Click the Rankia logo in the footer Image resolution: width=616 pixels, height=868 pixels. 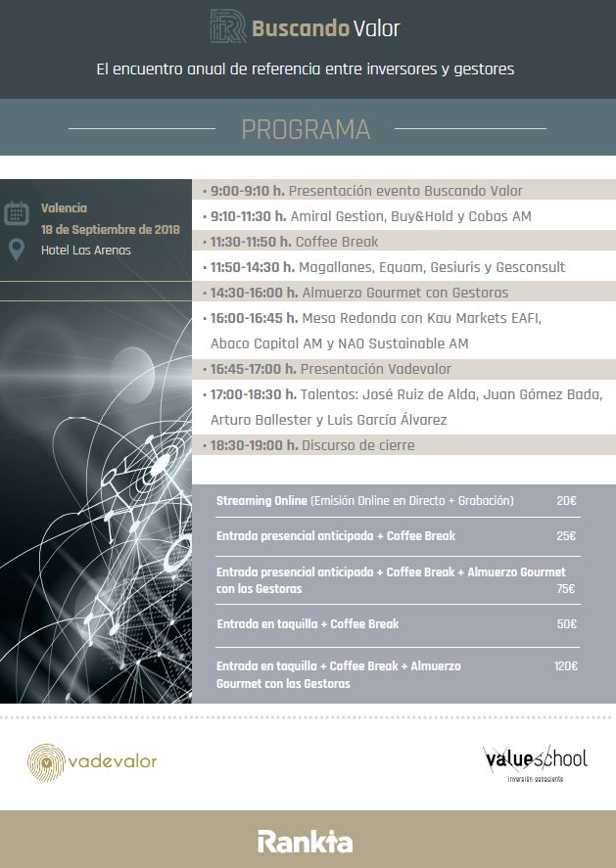point(306,842)
